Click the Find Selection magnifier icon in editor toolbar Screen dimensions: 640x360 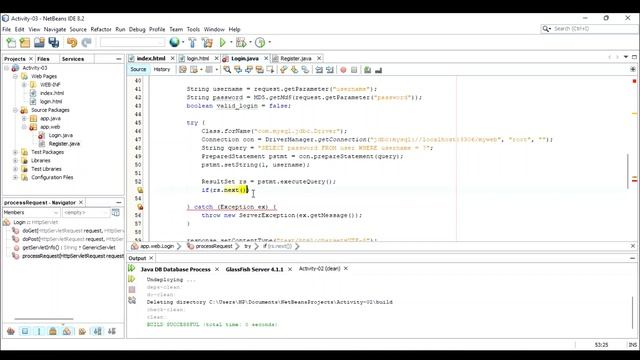[x=227, y=70]
